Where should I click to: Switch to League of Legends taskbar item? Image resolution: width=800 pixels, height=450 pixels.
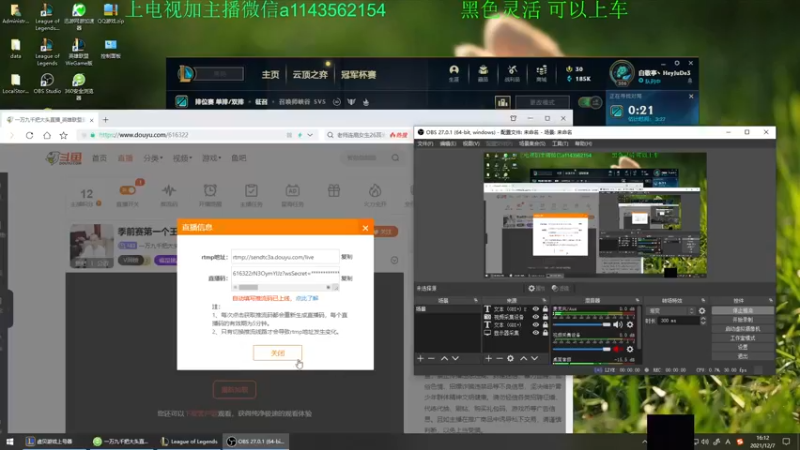point(189,442)
